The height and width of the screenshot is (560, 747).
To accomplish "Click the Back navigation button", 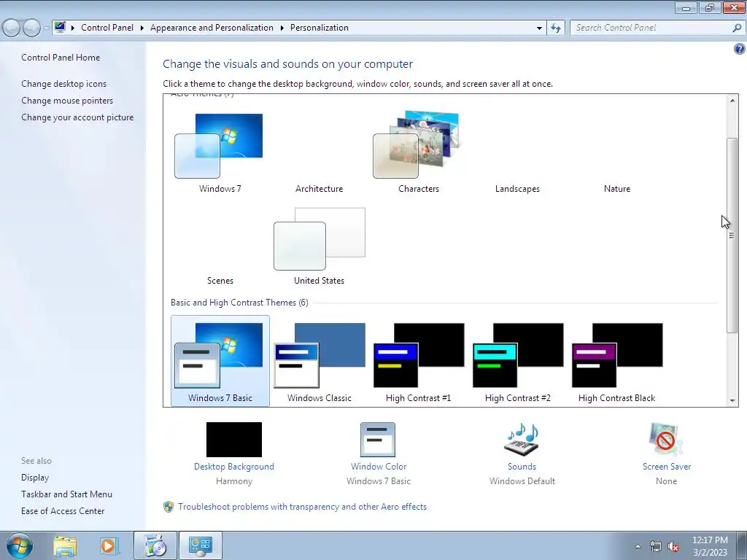I will [x=11, y=28].
